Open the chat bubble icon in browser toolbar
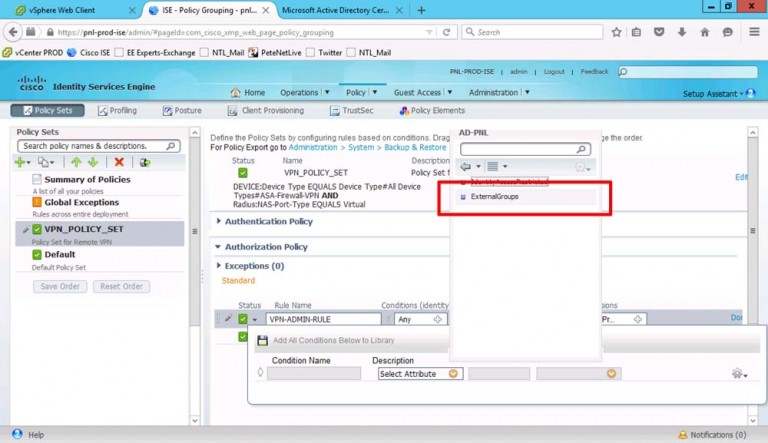The width and height of the screenshot is (768, 443). (x=727, y=32)
